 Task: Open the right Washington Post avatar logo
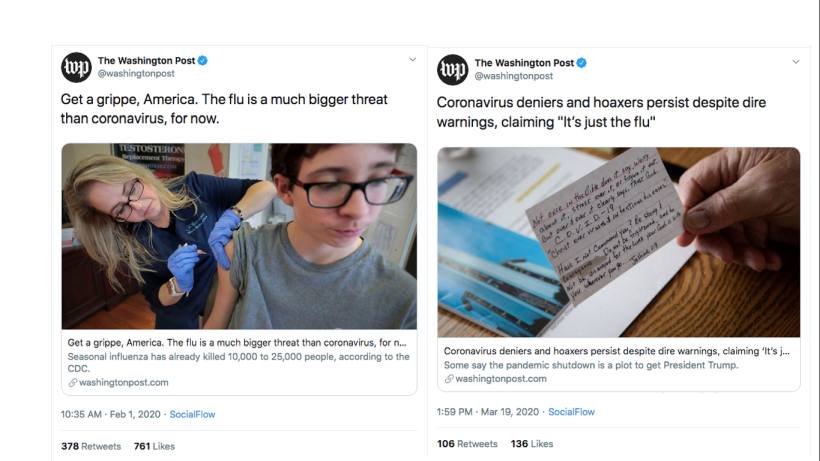point(453,70)
